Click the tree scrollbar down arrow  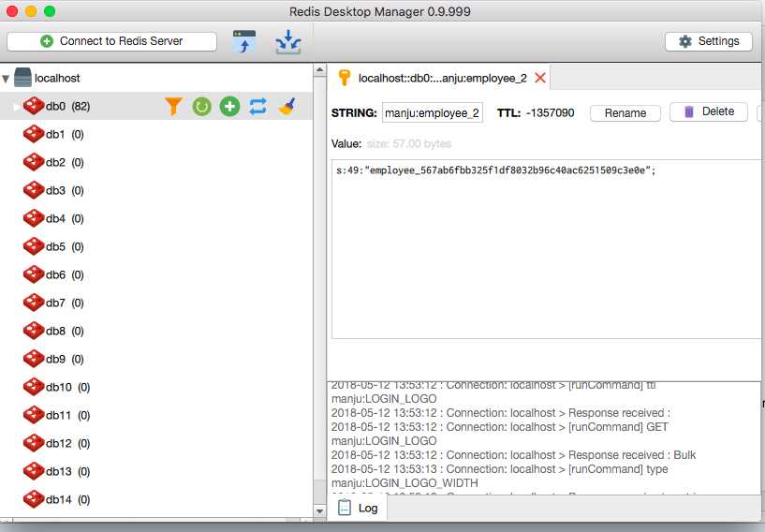tap(319, 511)
